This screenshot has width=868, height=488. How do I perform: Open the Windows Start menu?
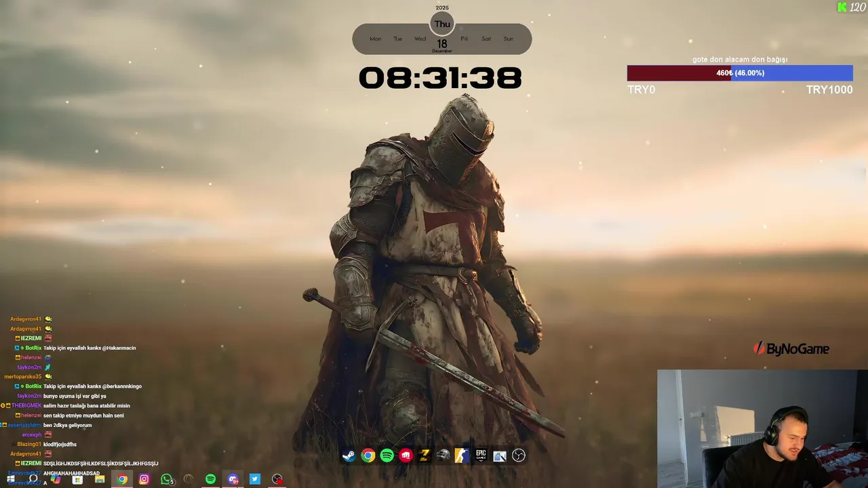pyautogui.click(x=11, y=479)
